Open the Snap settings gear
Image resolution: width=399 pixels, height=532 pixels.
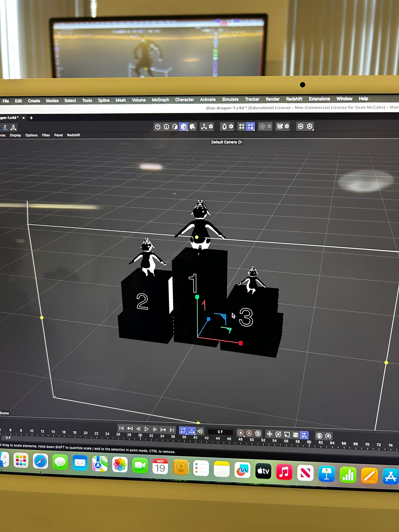[231, 126]
